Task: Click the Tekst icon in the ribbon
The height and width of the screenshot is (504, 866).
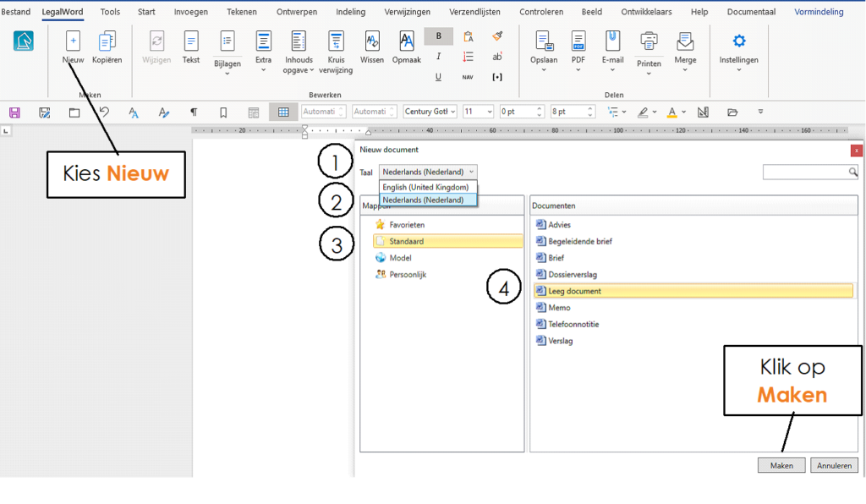Action: [x=190, y=41]
